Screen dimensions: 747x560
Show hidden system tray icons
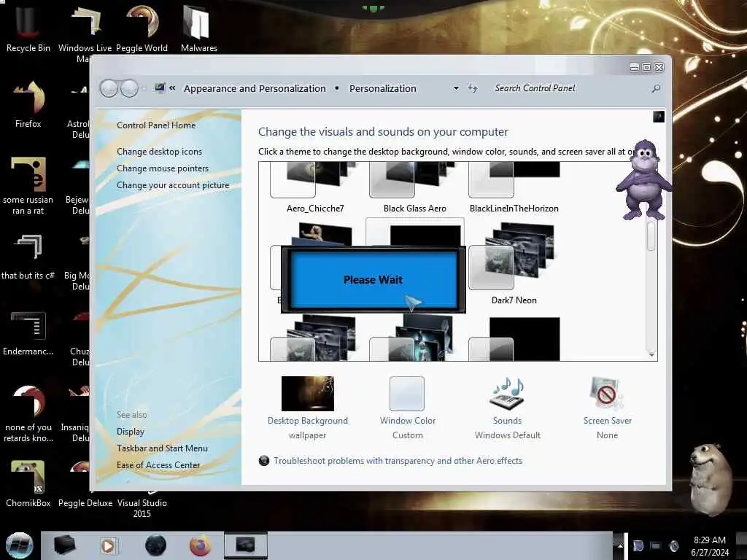(x=620, y=545)
